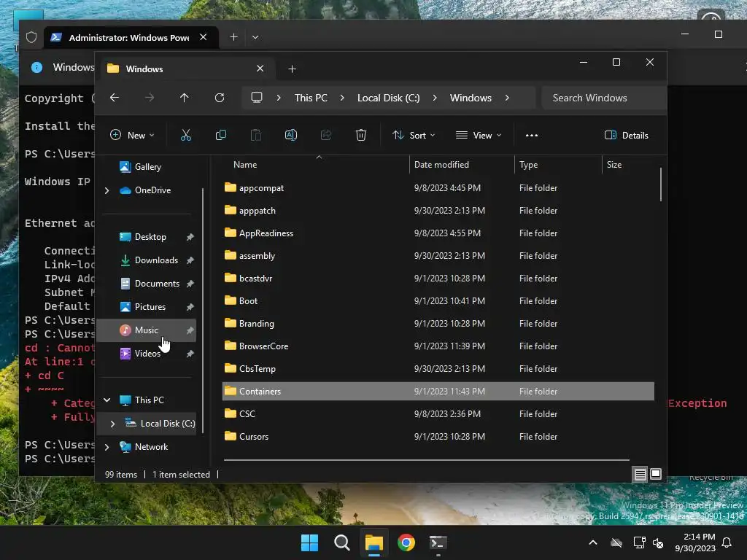
Task: Switch to large thumbnails view icon
Action: [x=656, y=474]
